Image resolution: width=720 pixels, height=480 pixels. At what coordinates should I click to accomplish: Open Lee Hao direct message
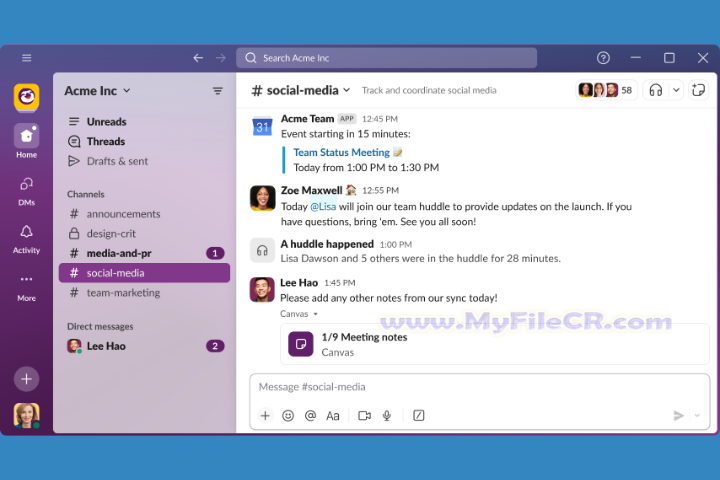[x=144, y=346]
